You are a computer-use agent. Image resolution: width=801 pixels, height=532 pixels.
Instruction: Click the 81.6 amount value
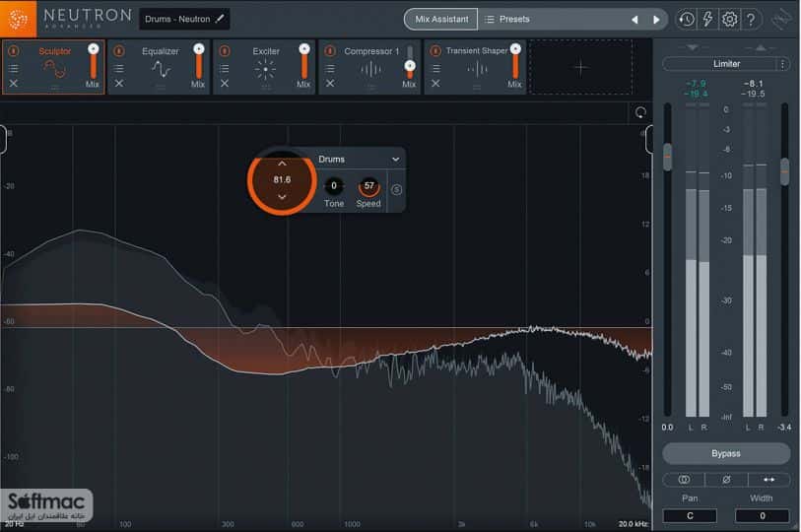[x=282, y=179]
